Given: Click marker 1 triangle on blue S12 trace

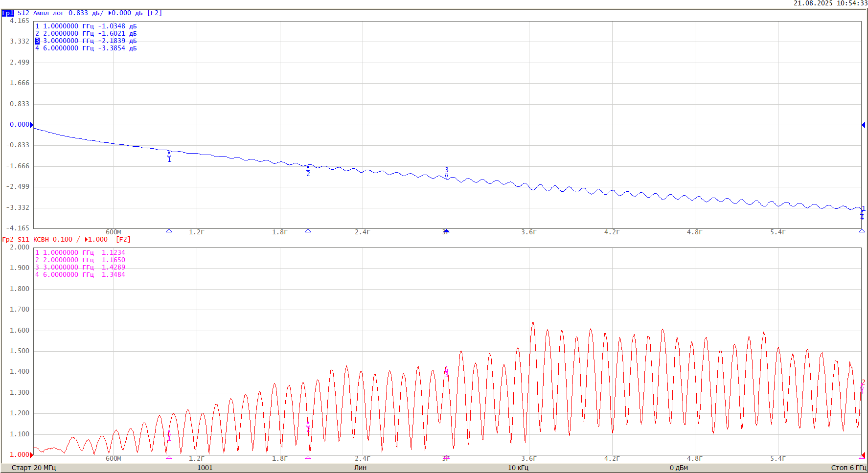Looking at the screenshot, I should point(169,154).
